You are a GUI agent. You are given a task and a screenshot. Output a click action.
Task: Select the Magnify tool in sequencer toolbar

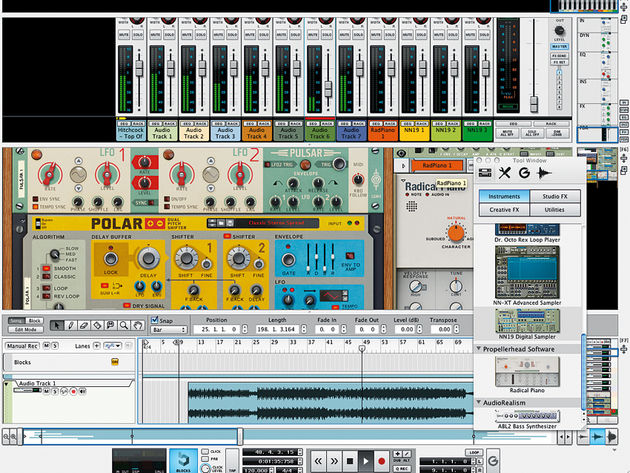(x=124, y=325)
